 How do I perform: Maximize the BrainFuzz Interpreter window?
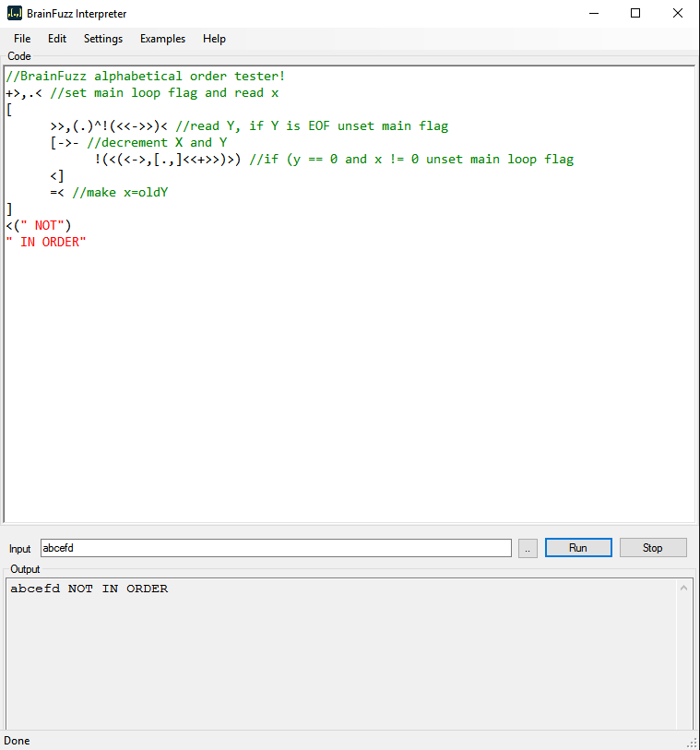coord(635,14)
